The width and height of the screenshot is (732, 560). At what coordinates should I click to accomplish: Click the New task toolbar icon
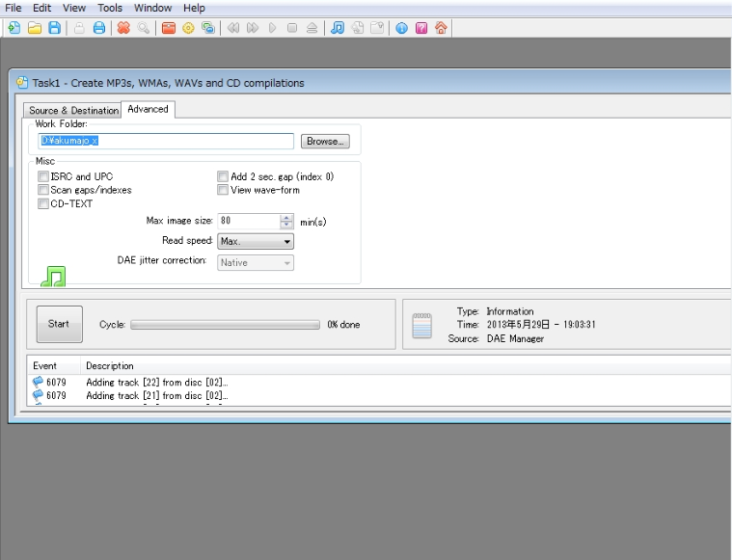14,28
